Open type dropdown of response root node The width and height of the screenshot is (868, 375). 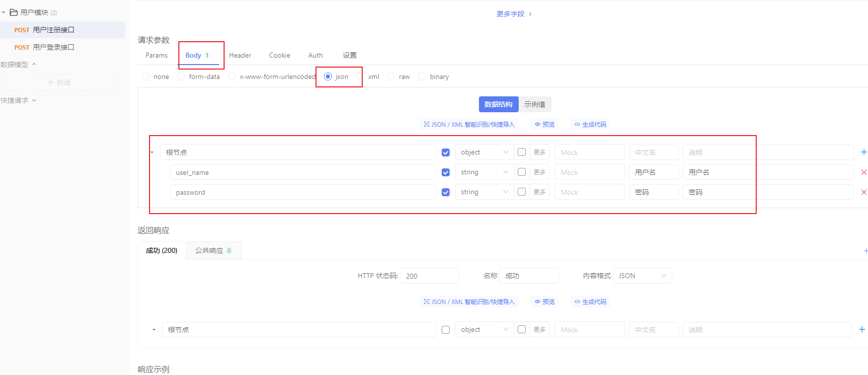(x=484, y=329)
